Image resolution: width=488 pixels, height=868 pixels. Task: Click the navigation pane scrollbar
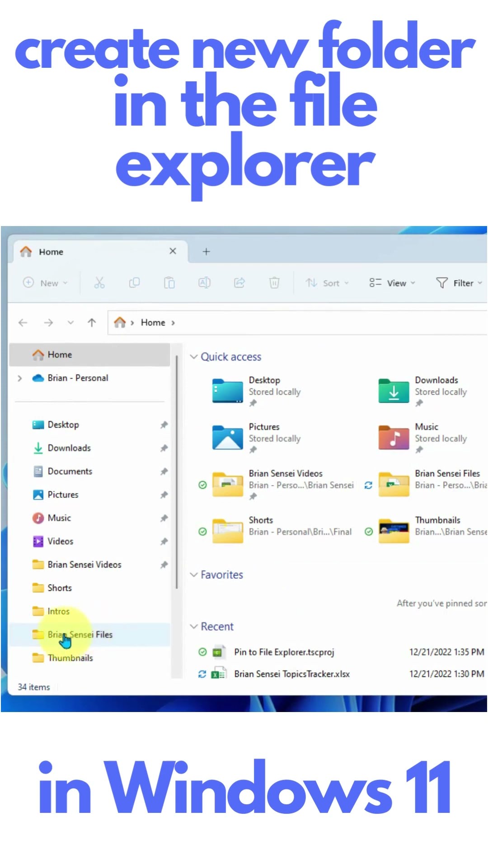pyautogui.click(x=177, y=472)
